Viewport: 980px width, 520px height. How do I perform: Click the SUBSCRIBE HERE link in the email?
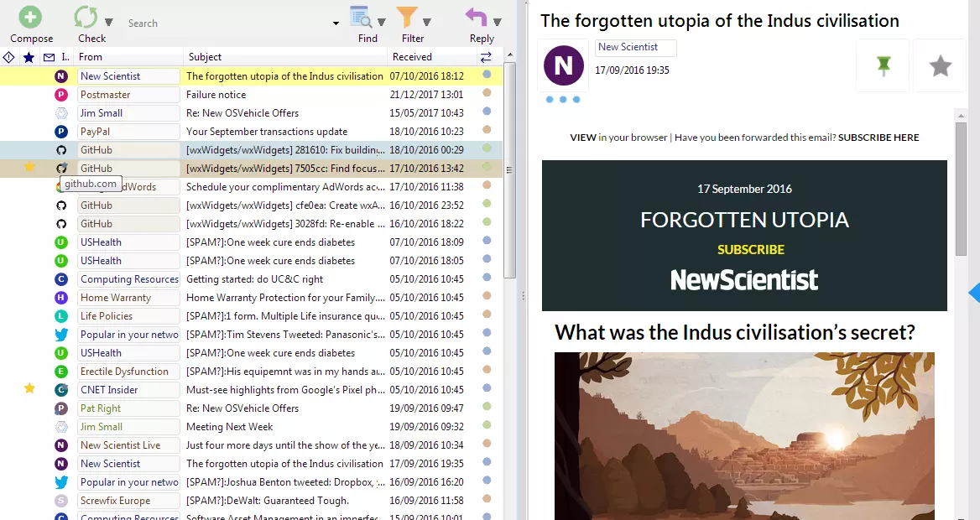tap(878, 138)
